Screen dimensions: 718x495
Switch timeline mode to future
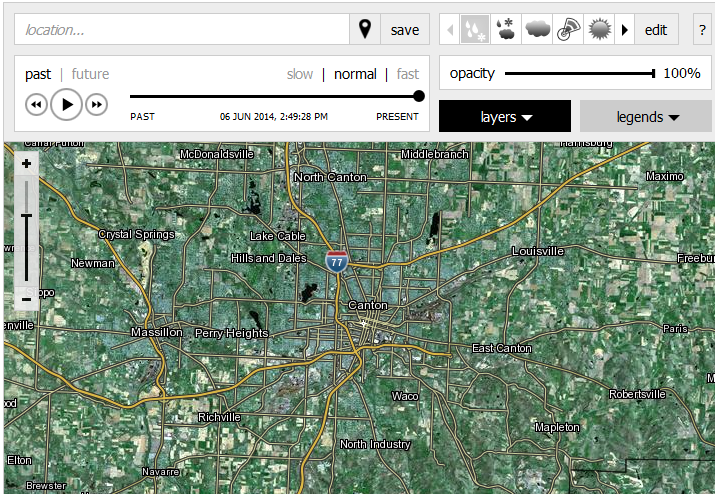pyautogui.click(x=90, y=74)
